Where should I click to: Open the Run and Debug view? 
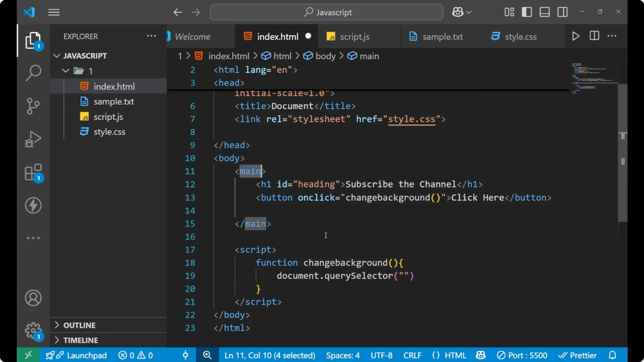click(x=33, y=139)
